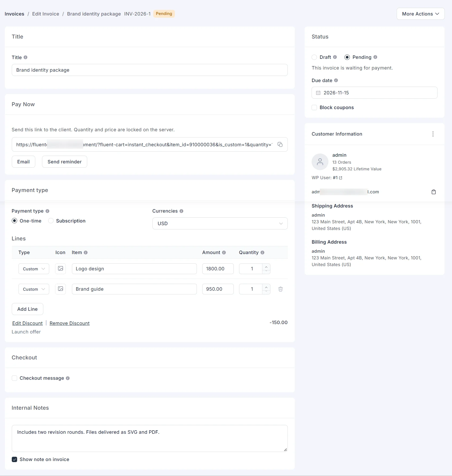Increase quantity for the Logo design line
The height and width of the screenshot is (476, 452).
[x=266, y=266]
